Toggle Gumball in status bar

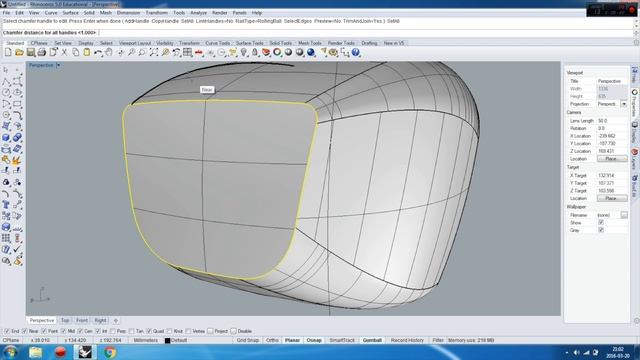coord(372,340)
